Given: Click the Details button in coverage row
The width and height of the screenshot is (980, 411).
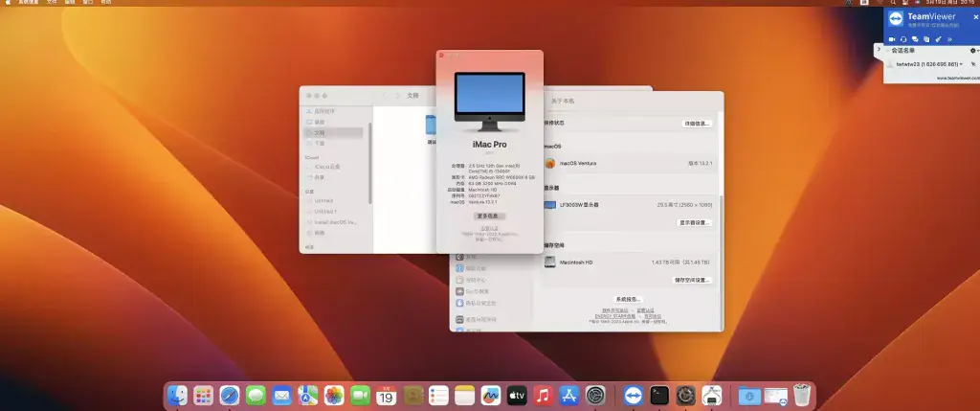Looking at the screenshot, I should pos(697,124).
